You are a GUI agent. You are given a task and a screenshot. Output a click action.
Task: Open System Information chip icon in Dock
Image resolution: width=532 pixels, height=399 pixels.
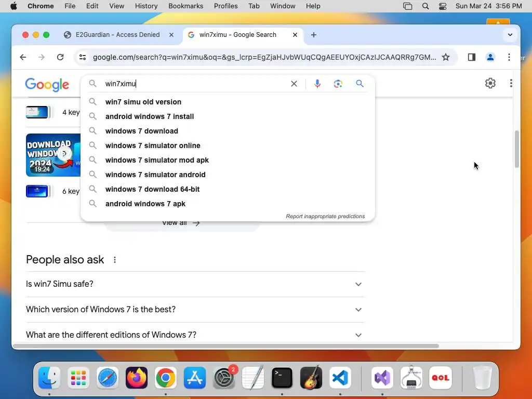411,378
